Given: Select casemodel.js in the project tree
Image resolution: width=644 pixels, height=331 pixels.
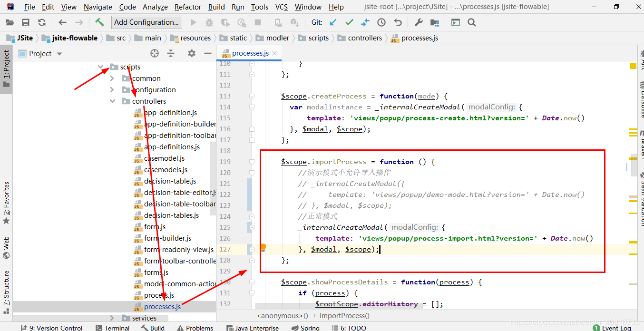Looking at the screenshot, I should [165, 158].
